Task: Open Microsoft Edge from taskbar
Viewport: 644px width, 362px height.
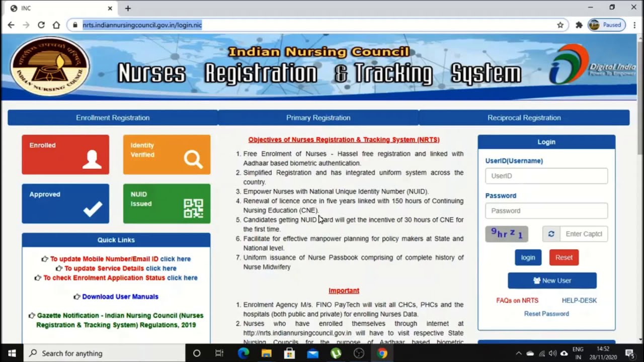Action: 243,353
